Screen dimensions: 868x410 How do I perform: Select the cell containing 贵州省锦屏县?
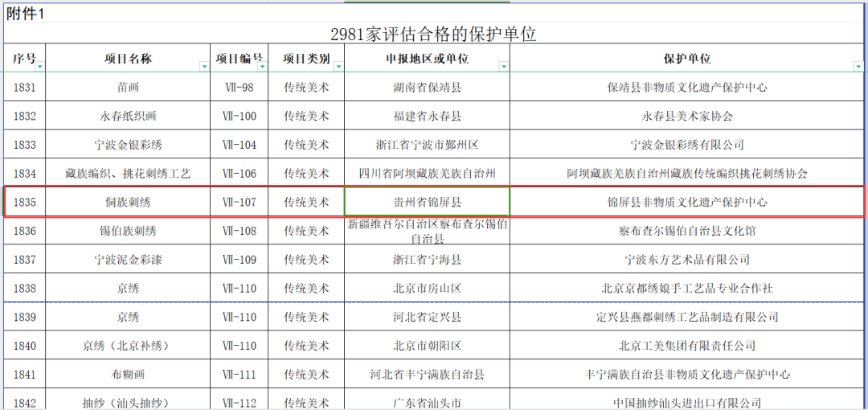click(427, 202)
